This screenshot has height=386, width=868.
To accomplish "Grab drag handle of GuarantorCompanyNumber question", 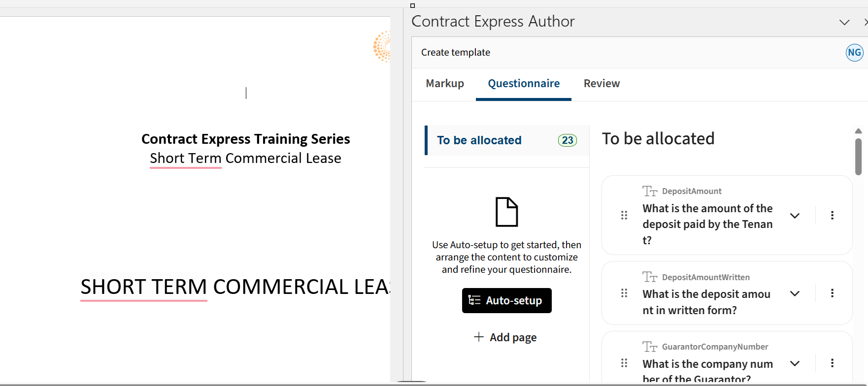I will click(x=624, y=363).
